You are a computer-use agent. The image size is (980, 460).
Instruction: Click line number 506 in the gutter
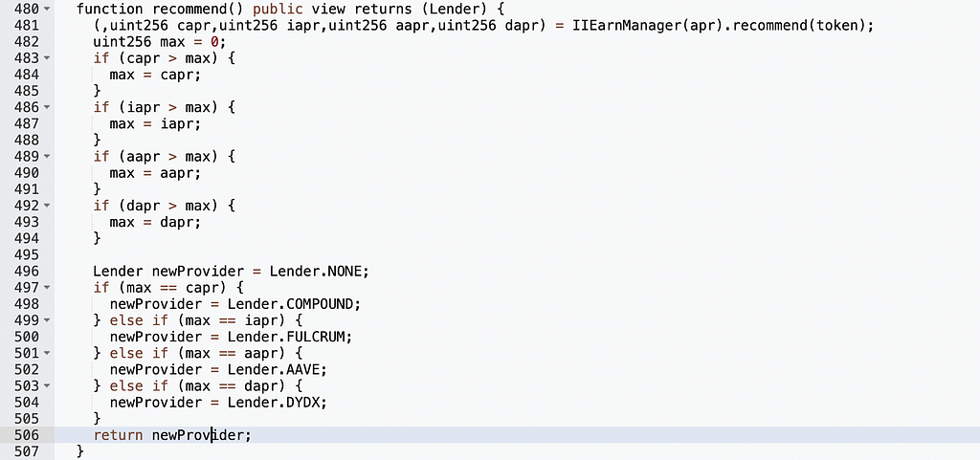pyautogui.click(x=27, y=435)
